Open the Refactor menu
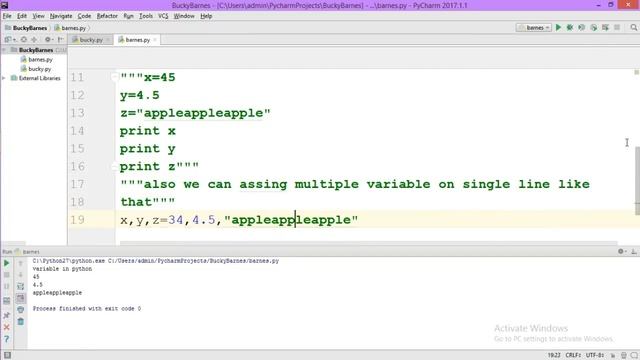Viewport: 640px width, 360px height. point(107,16)
